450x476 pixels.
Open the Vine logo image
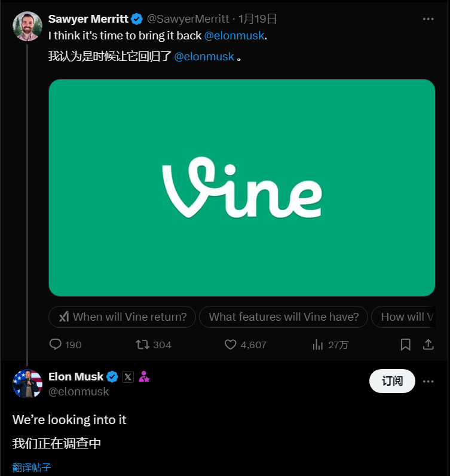click(241, 188)
